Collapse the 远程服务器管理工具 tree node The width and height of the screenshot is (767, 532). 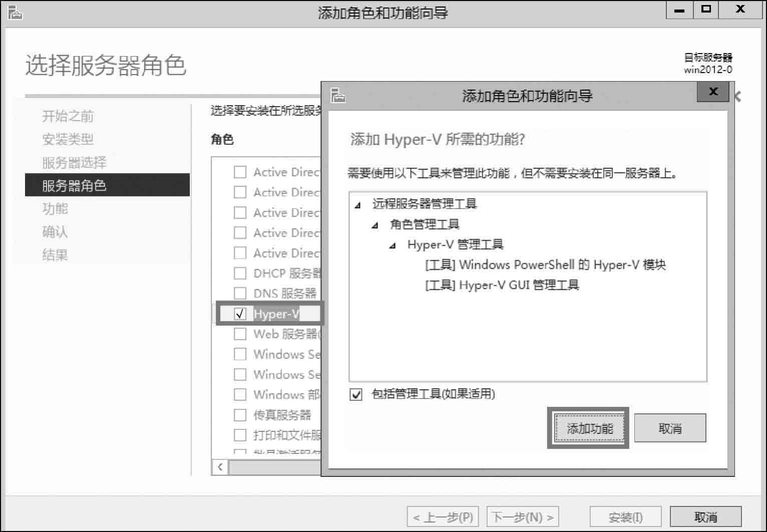tap(357, 205)
